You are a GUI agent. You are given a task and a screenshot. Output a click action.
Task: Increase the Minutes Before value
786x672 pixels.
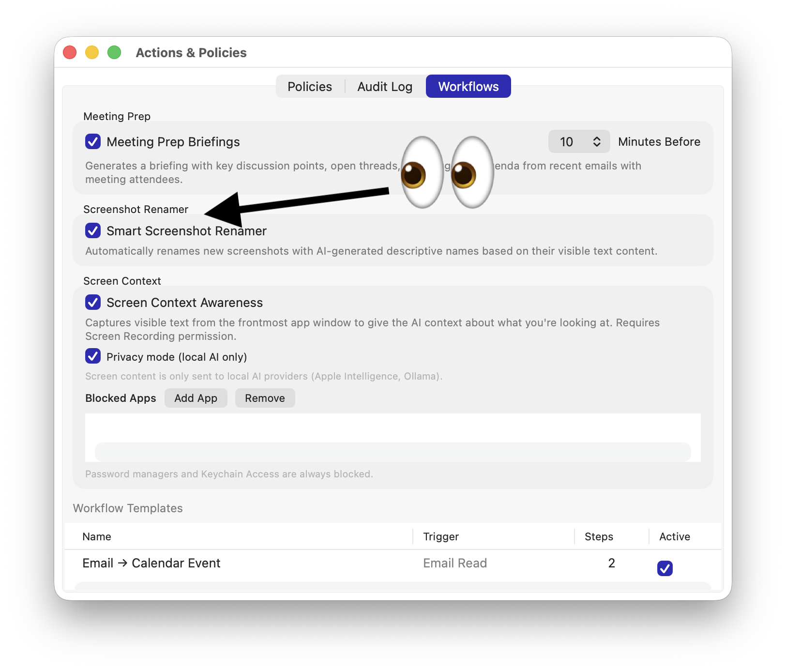click(x=596, y=138)
